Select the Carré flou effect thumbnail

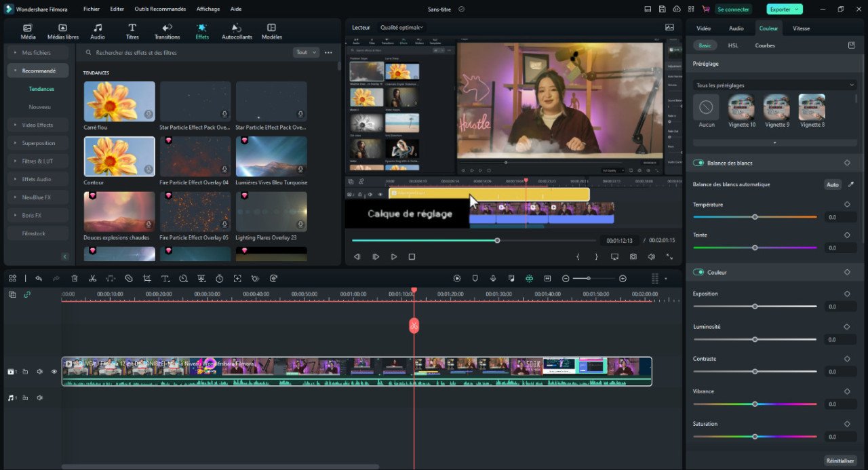pyautogui.click(x=119, y=100)
